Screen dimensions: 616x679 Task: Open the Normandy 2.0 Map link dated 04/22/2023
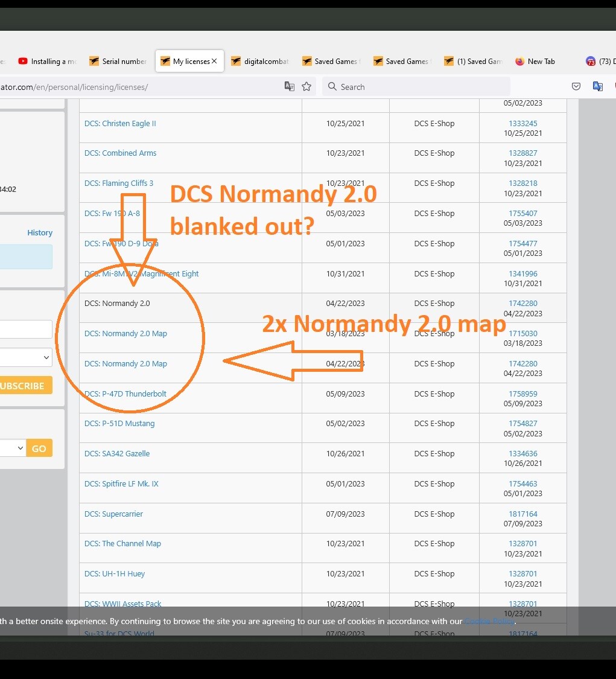pyautogui.click(x=125, y=364)
